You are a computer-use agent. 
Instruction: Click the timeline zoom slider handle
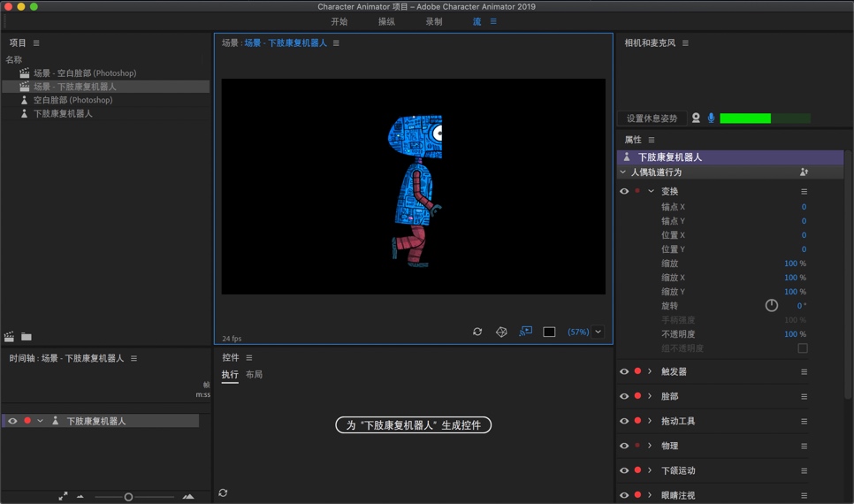point(128,497)
